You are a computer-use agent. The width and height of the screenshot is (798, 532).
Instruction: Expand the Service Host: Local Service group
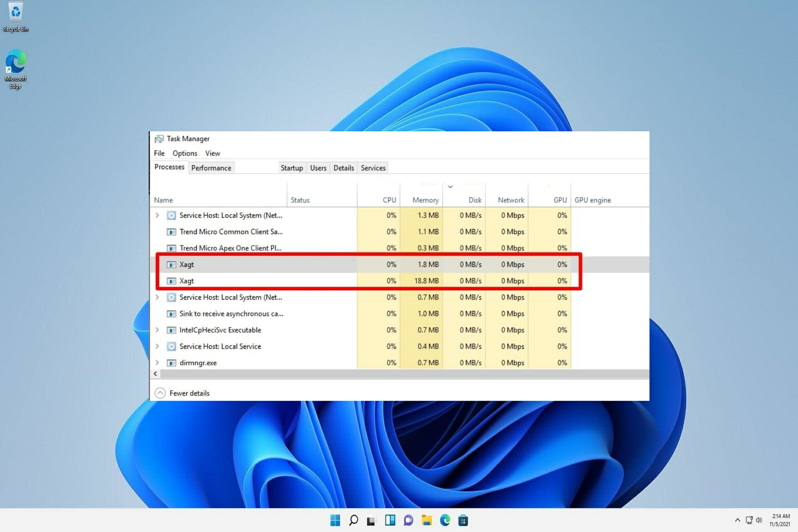pos(157,346)
